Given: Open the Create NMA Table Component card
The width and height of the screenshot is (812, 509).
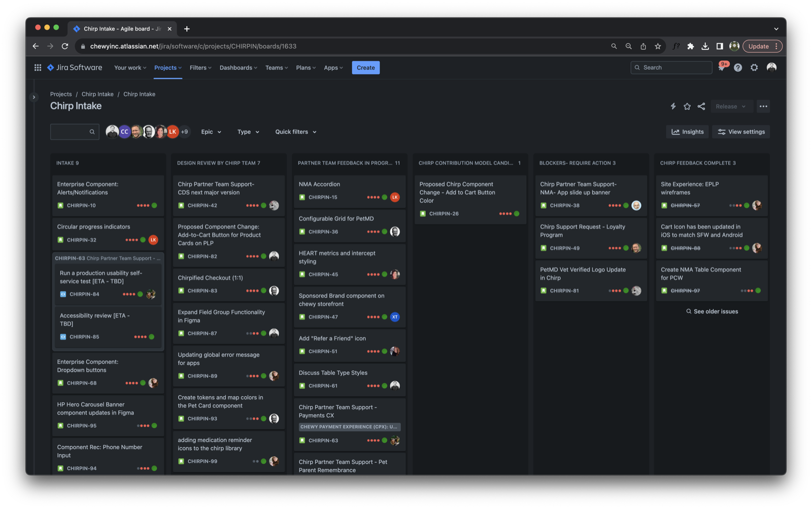Looking at the screenshot, I should (712, 280).
